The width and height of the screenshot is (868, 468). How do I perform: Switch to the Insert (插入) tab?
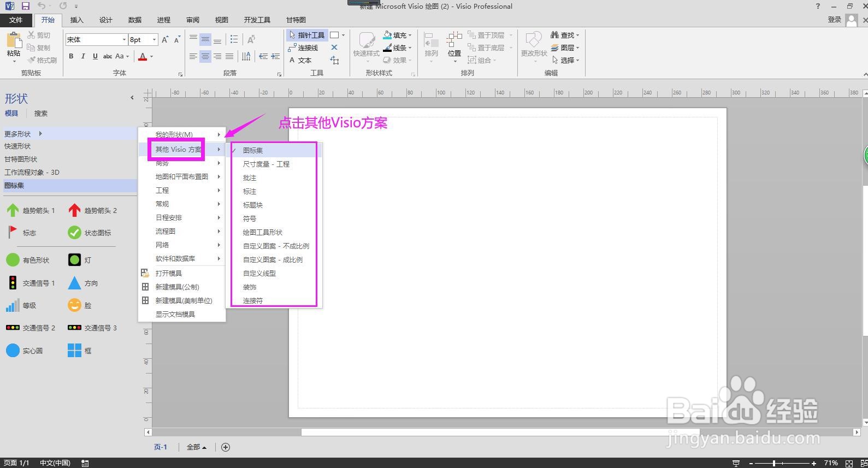pyautogui.click(x=77, y=20)
